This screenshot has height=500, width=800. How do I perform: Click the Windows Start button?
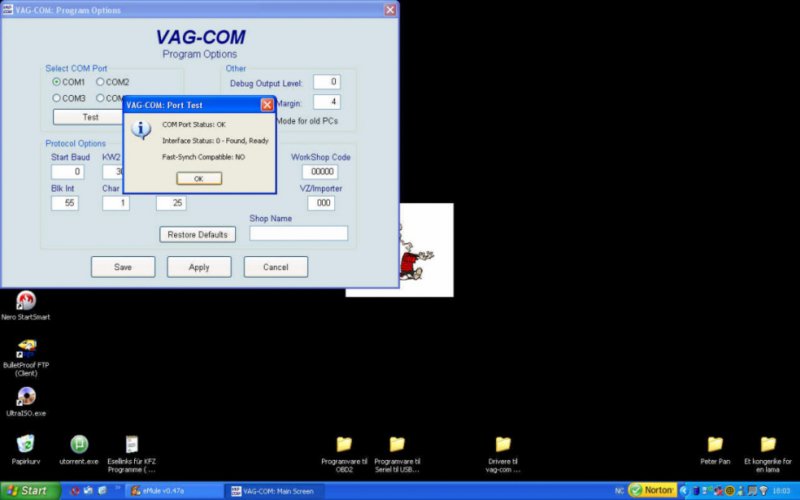tap(30, 491)
